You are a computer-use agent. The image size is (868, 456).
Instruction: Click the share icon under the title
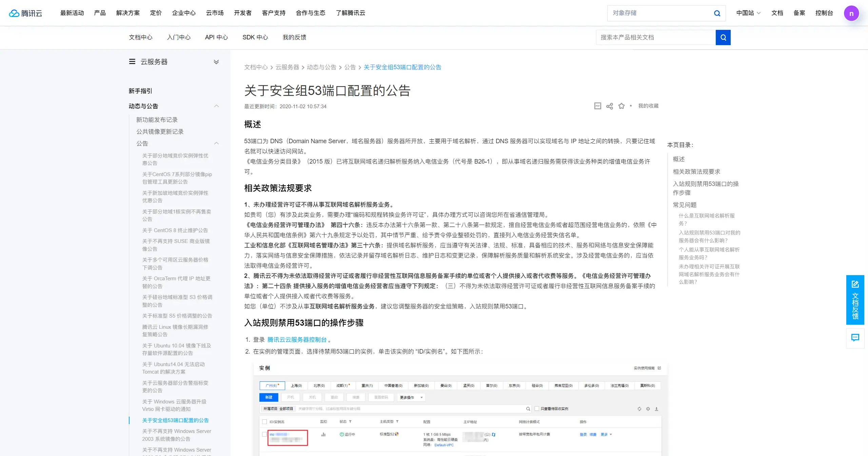pos(609,106)
